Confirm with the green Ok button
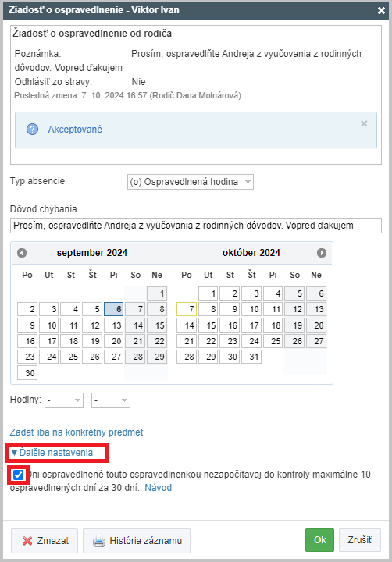The image size is (392, 562). [319, 540]
